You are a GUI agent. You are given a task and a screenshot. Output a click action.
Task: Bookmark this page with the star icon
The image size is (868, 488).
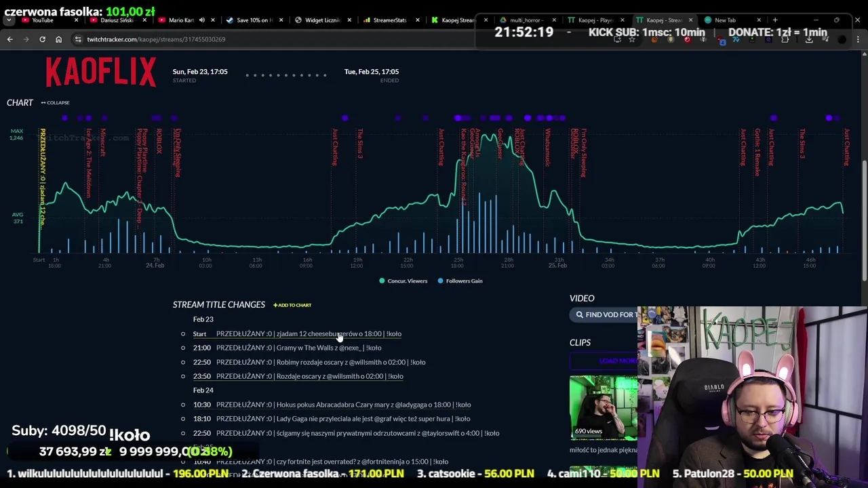point(632,39)
